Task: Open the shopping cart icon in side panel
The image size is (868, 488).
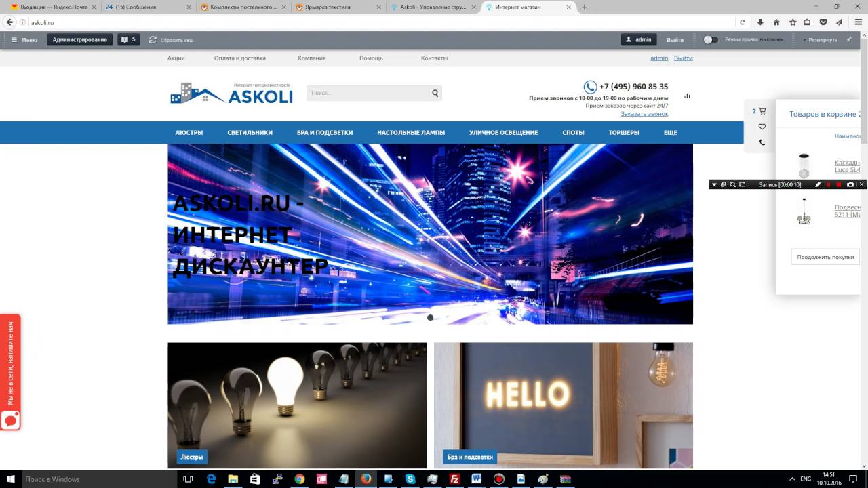Action: (x=762, y=111)
